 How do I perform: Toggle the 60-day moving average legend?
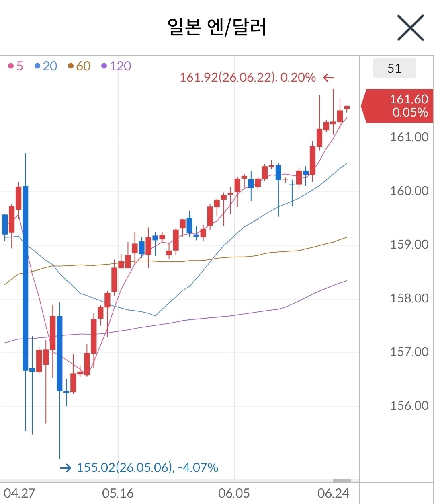pos(79,66)
